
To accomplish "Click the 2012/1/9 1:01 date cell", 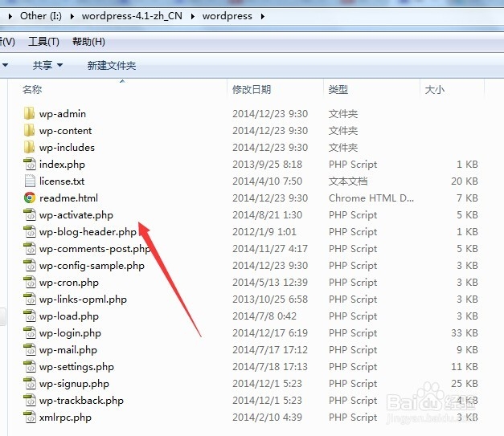I will [x=264, y=232].
